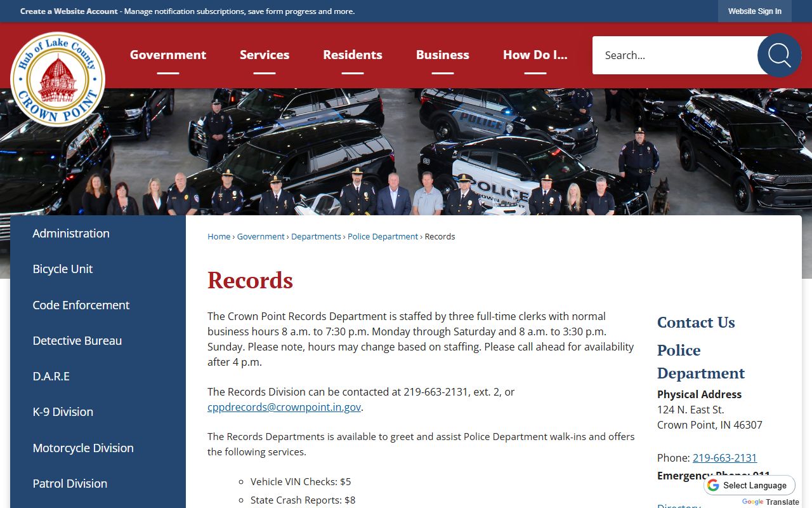Click the Records breadcrumb text

(x=440, y=236)
